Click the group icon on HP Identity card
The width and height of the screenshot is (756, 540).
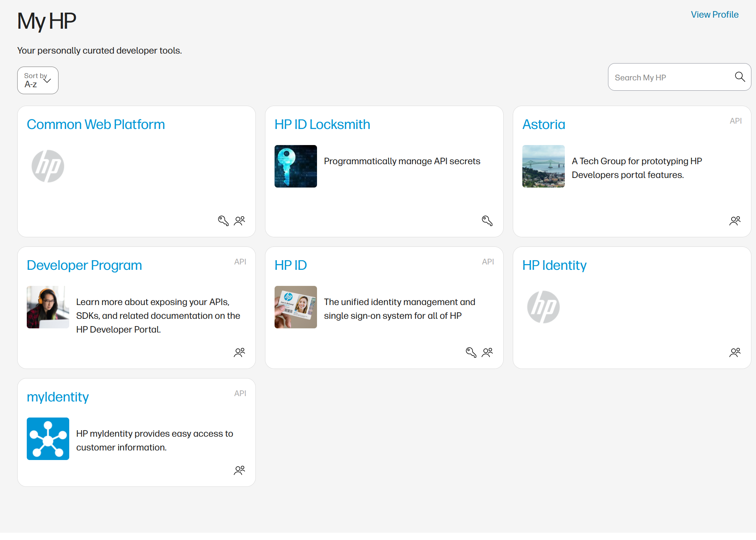pos(735,352)
